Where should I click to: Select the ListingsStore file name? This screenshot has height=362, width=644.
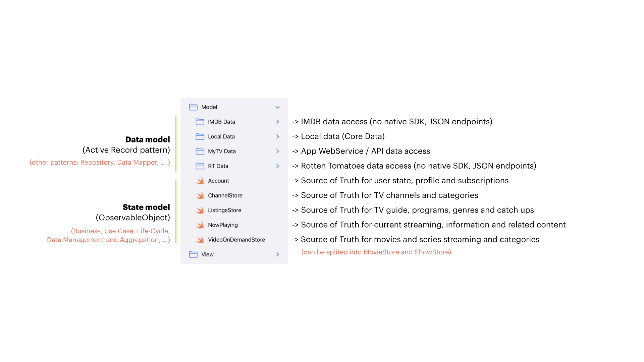pyautogui.click(x=224, y=210)
